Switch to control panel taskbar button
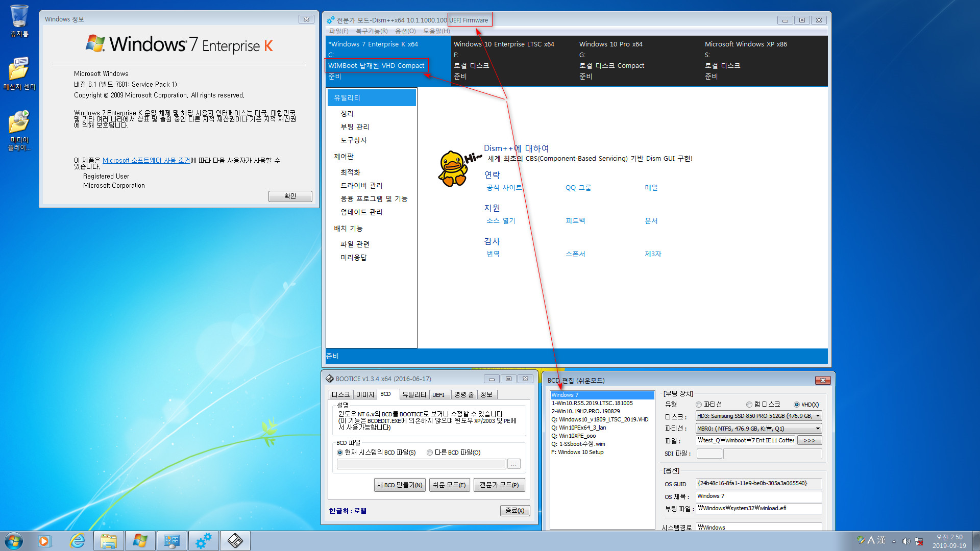The width and height of the screenshot is (980, 551). pyautogui.click(x=171, y=541)
